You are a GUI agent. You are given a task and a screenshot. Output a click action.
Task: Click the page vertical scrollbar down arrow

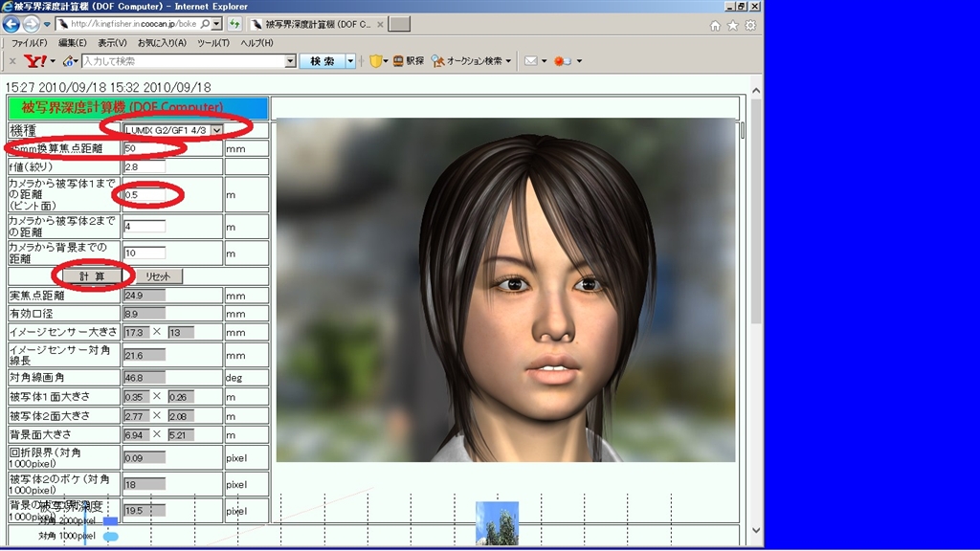[756, 530]
